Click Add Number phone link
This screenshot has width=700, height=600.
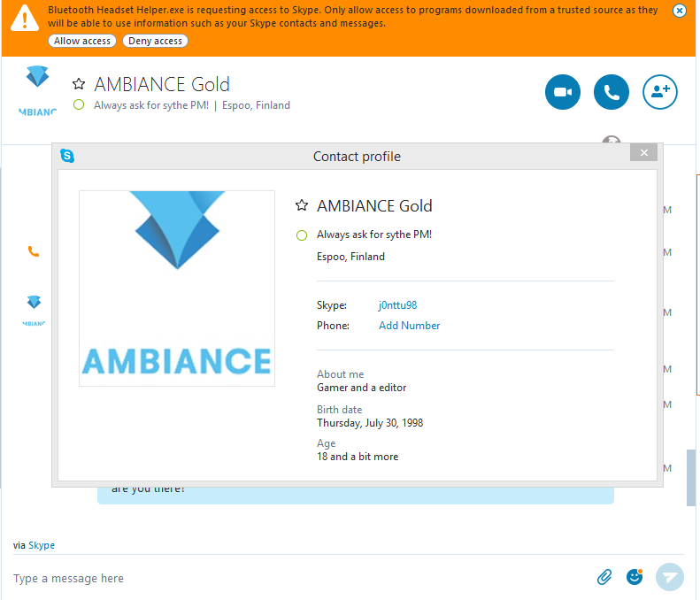[x=410, y=326]
